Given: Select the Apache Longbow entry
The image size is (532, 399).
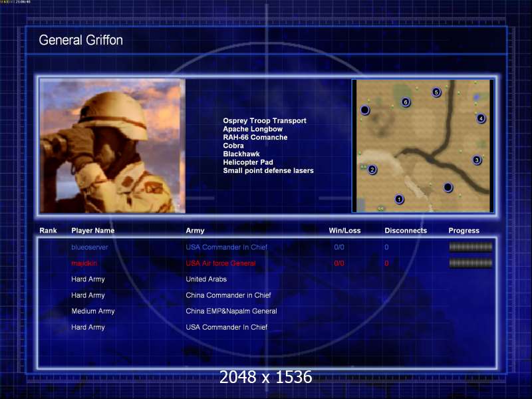Looking at the screenshot, I should [253, 129].
